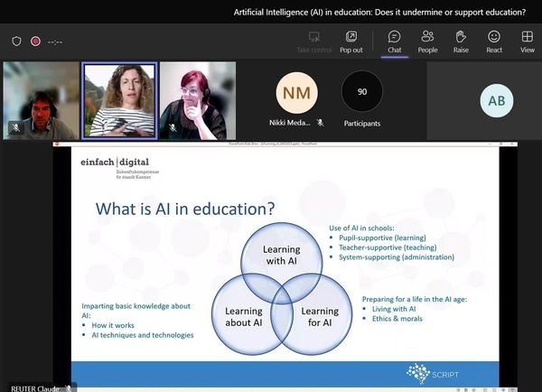542x392 pixels.
Task: Click 'Imparting basic knowledge about AI:' text
Action: 135,311
